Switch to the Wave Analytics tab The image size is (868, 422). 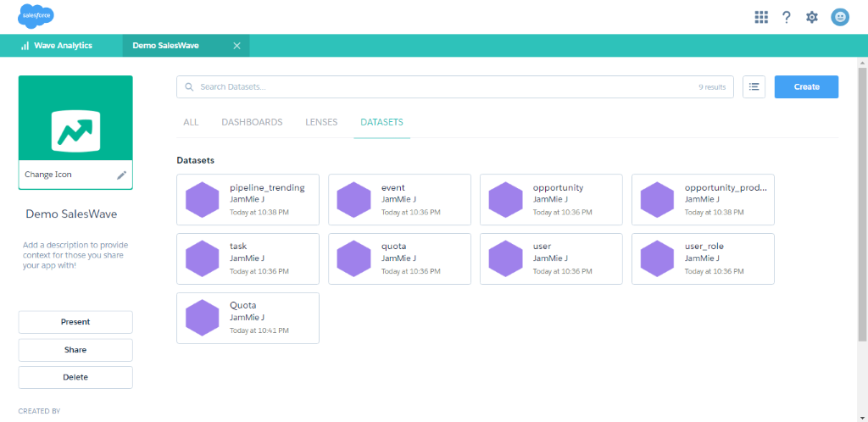(x=61, y=46)
